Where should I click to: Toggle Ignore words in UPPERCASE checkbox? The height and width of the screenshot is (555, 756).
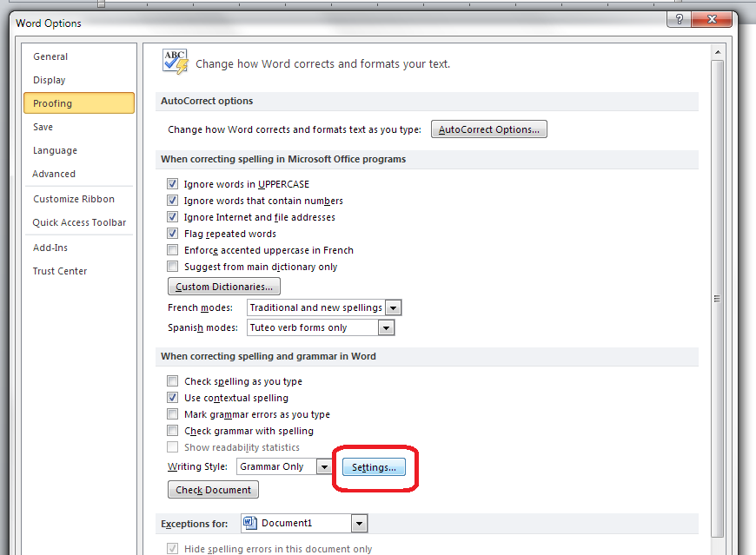[x=173, y=184]
